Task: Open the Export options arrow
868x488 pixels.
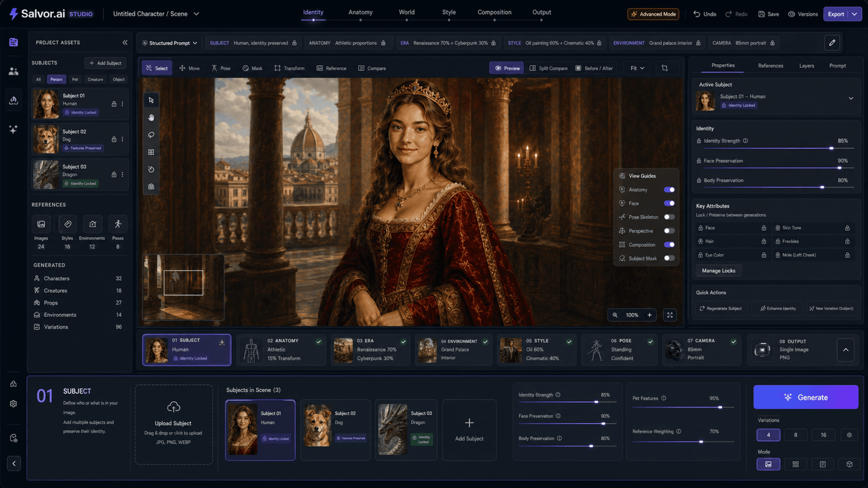Action: point(855,14)
